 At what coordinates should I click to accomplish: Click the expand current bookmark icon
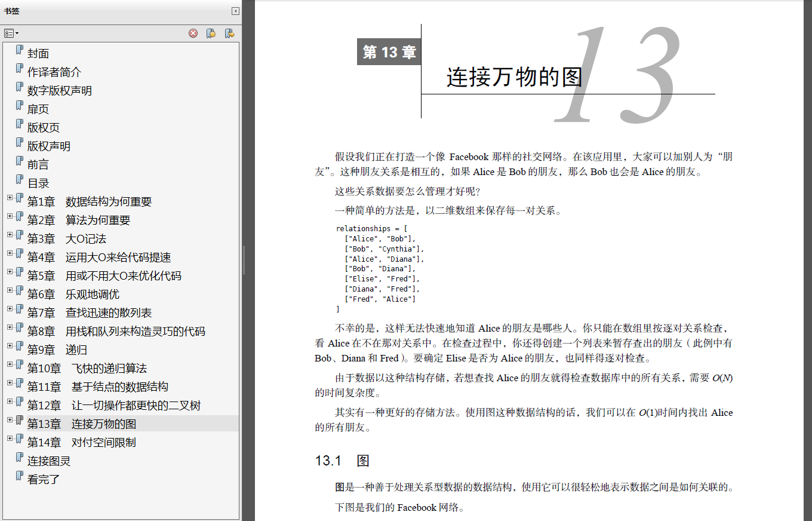click(x=229, y=33)
